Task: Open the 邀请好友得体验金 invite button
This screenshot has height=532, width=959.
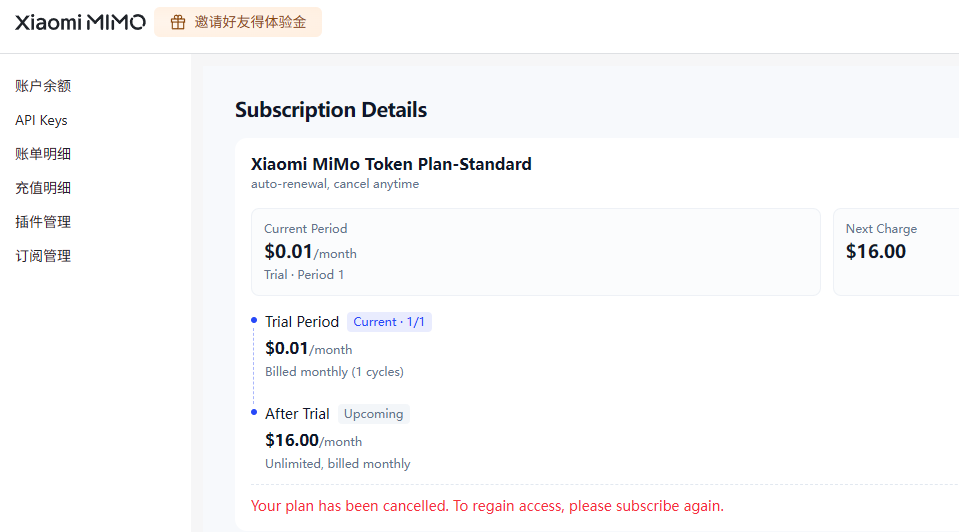Action: (x=238, y=22)
